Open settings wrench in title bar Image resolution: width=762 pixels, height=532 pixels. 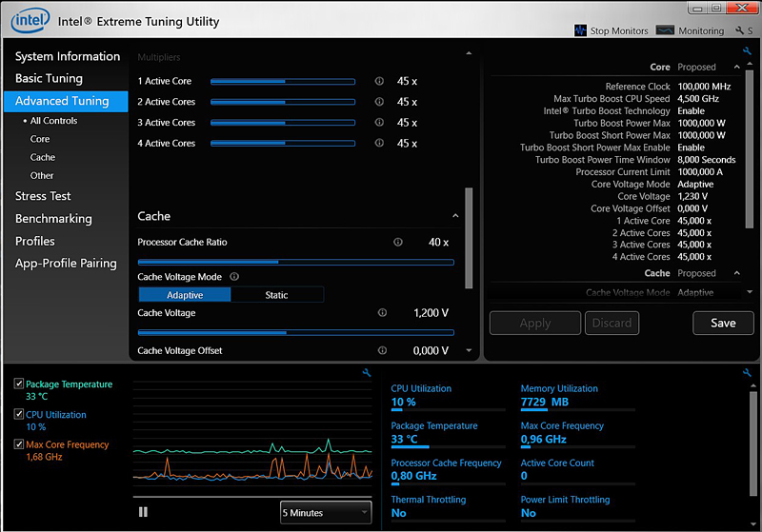tap(740, 30)
